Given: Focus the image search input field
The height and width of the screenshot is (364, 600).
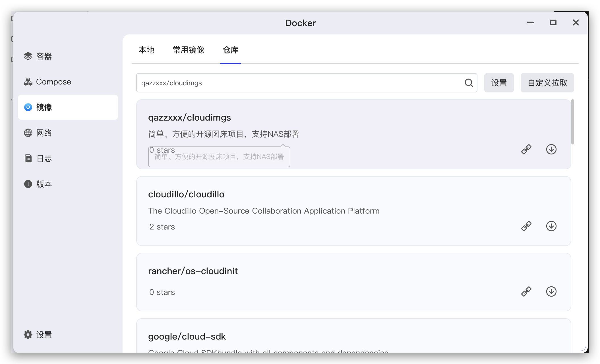Looking at the screenshot, I should (x=299, y=83).
